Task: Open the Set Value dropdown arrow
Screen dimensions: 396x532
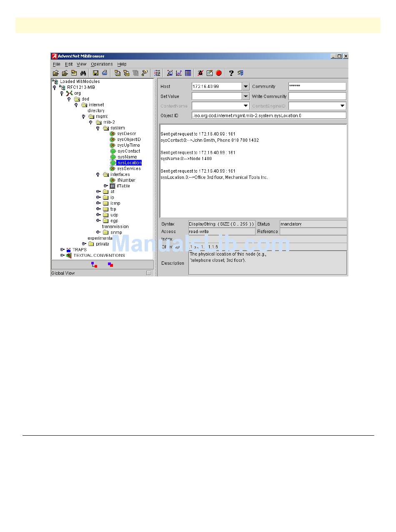Action: (246, 96)
